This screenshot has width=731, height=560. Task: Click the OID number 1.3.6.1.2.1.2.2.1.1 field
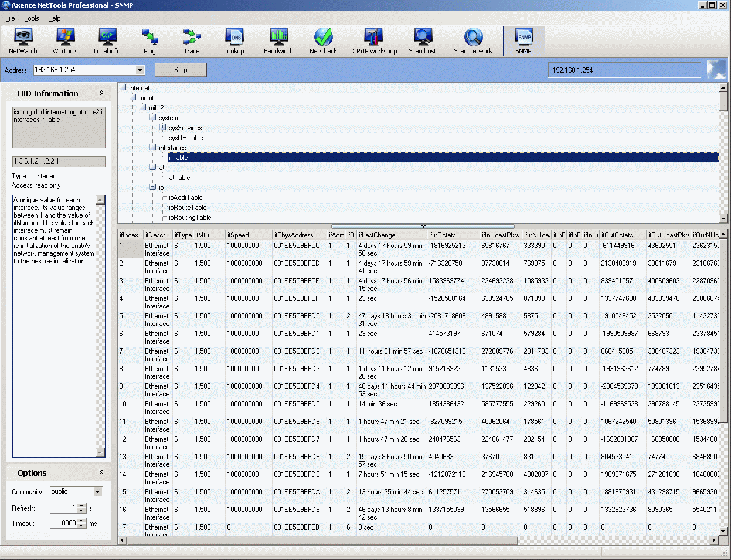59,161
